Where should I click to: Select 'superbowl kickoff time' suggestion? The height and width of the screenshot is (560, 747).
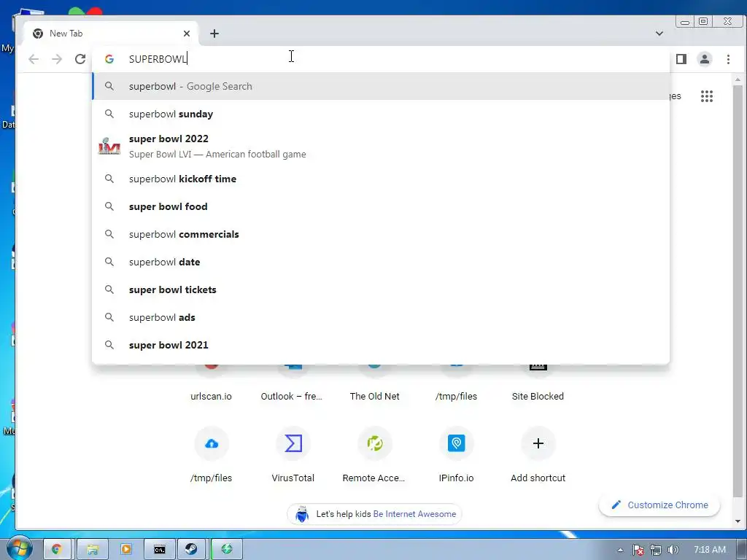381,179
